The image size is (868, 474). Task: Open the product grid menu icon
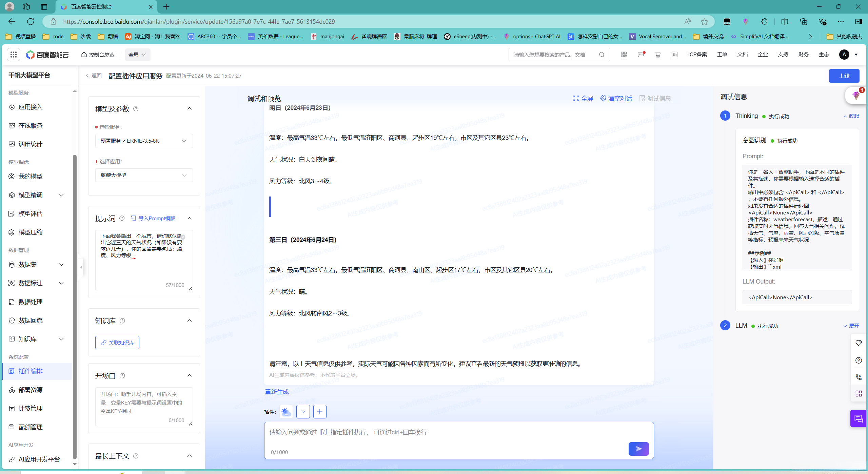(14, 55)
